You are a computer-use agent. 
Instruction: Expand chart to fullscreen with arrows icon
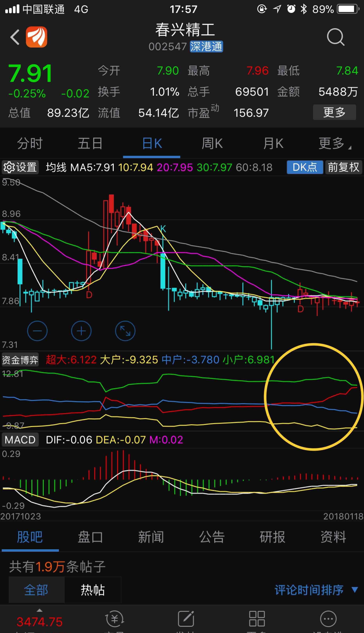coord(125,331)
